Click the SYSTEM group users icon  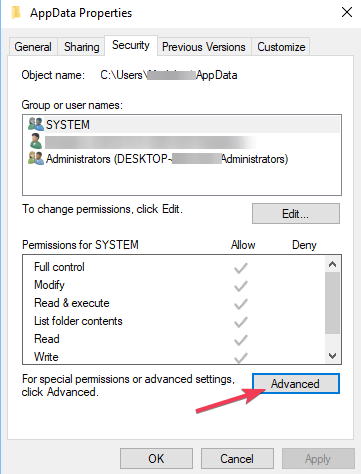tap(36, 124)
